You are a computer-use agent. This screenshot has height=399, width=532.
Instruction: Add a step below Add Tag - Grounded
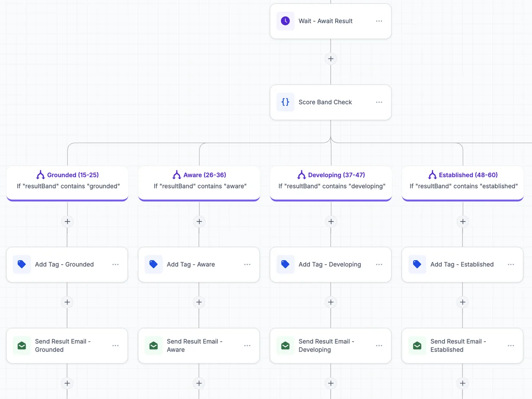coord(67,302)
